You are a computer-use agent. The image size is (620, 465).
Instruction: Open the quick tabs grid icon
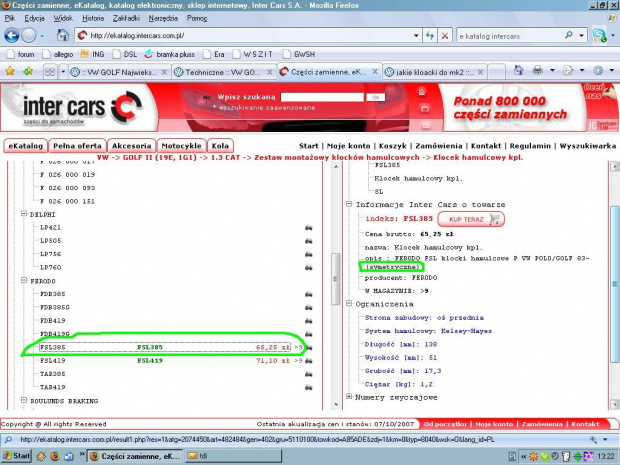click(x=50, y=72)
